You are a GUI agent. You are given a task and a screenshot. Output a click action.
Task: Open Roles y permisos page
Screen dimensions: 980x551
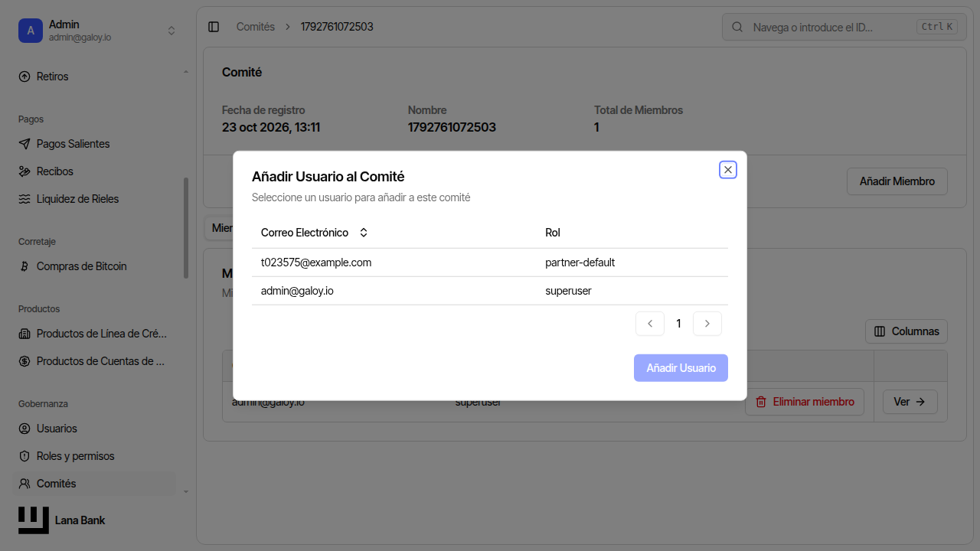tap(95, 456)
